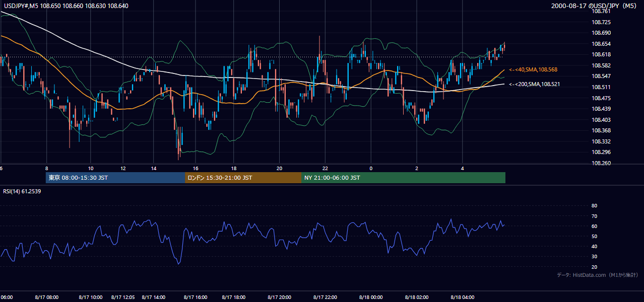Click price axis value 108.582
The image size is (644, 302).
click(x=601, y=65)
